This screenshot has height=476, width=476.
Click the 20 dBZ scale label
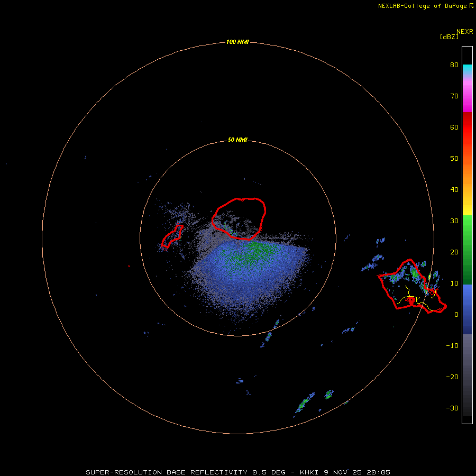coord(454,252)
